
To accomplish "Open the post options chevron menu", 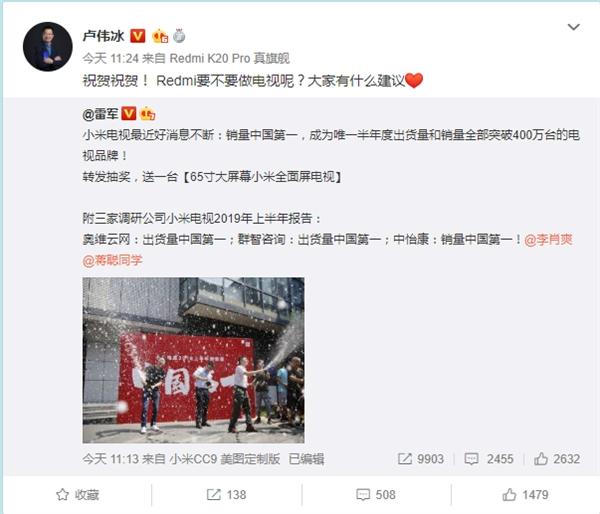I will [573, 27].
